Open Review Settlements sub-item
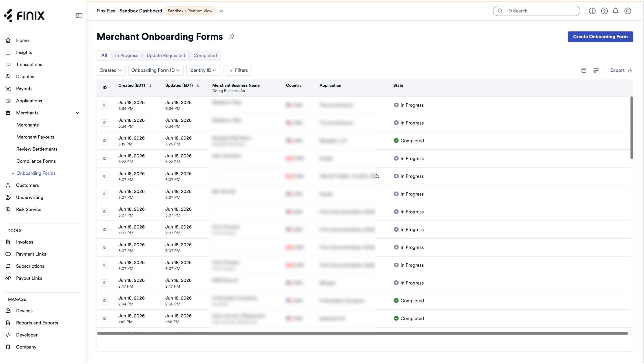 (x=37, y=149)
